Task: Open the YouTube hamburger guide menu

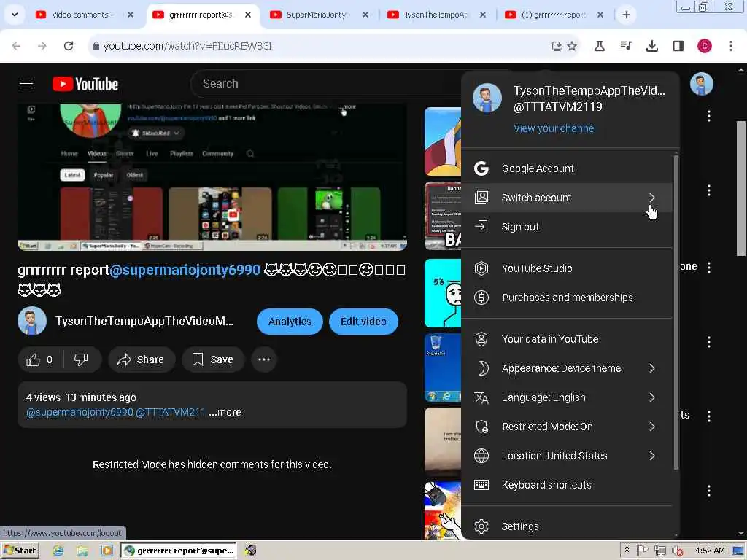Action: point(26,84)
